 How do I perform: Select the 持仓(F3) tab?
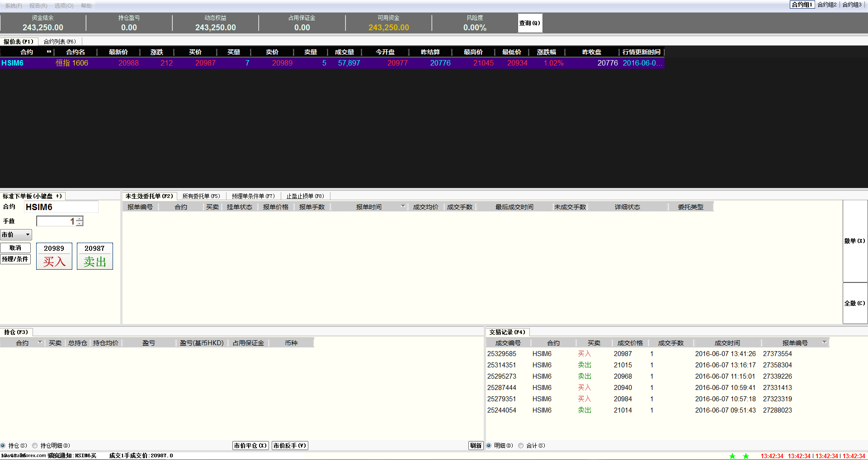click(16, 332)
